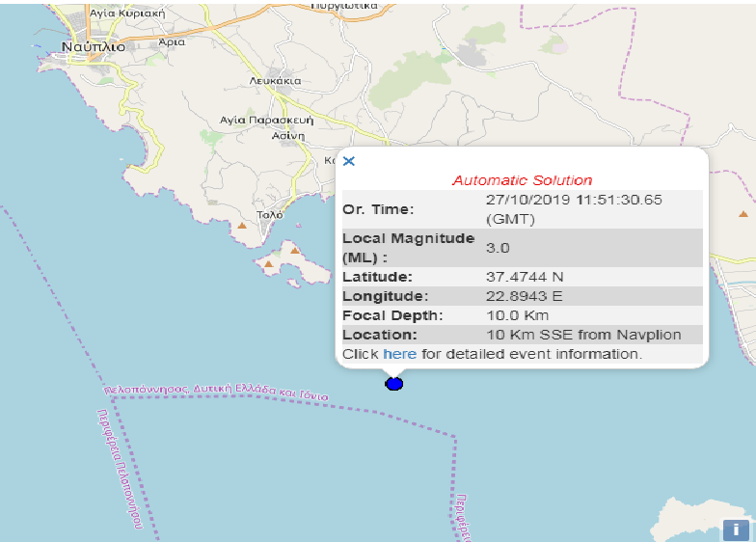The height and width of the screenshot is (542, 756).
Task: Open the 'here' detailed event link
Action: [x=399, y=354]
